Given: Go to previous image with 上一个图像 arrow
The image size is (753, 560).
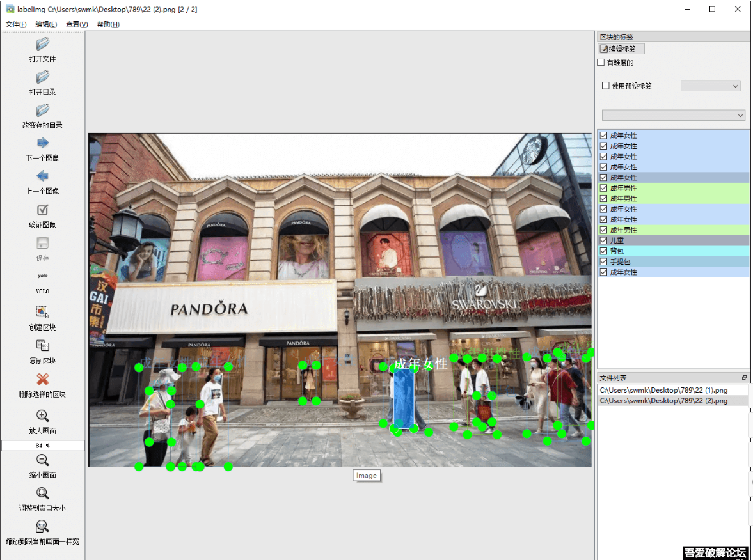Looking at the screenshot, I should pos(42,176).
